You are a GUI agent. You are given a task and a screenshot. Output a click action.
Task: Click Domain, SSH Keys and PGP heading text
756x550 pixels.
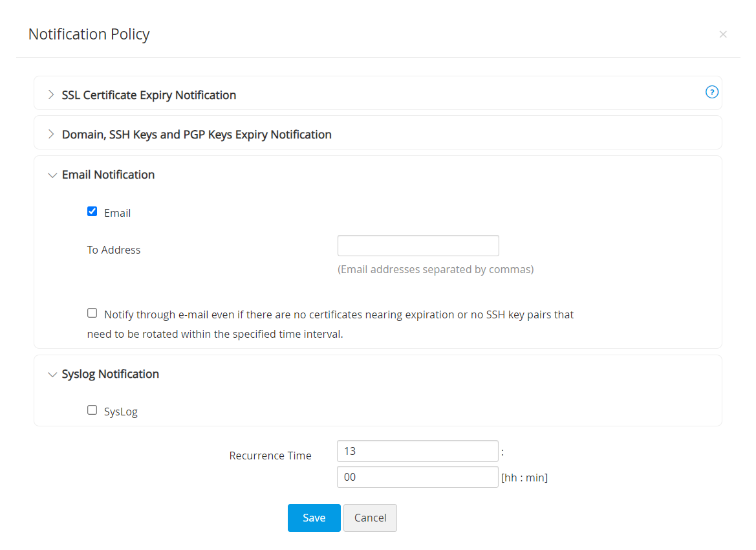(x=197, y=135)
